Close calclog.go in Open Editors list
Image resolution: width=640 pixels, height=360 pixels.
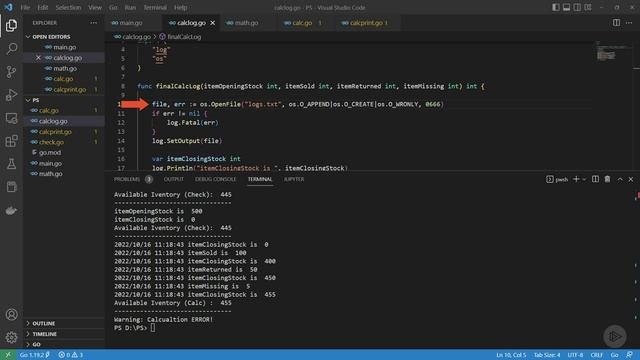38,58
